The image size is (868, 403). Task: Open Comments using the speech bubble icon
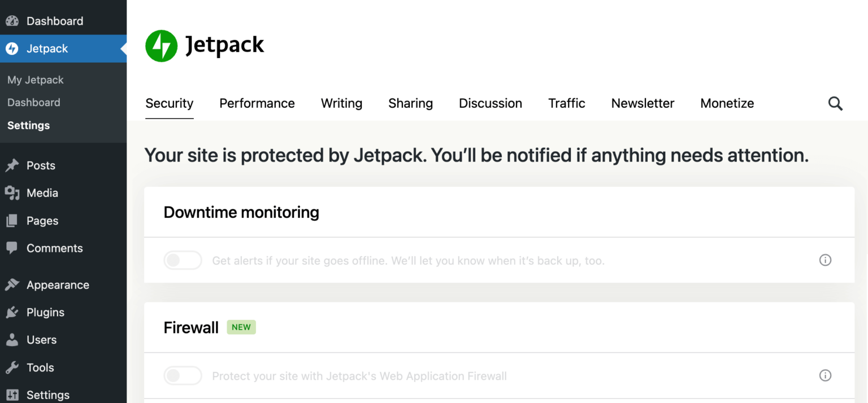pos(12,248)
